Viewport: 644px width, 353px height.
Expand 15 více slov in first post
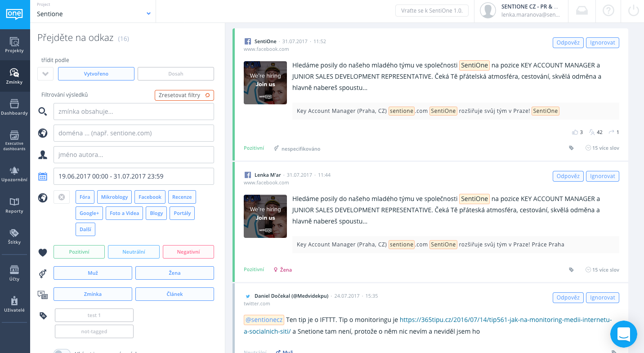coord(602,148)
